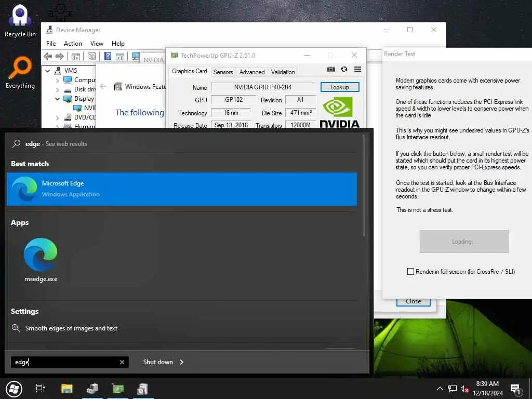The height and width of the screenshot is (399, 532).
Task: Enable Render in full-screen checkbox
Action: 410,271
